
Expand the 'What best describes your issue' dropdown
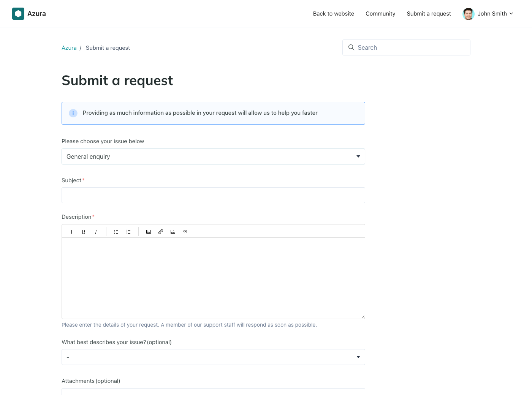213,357
